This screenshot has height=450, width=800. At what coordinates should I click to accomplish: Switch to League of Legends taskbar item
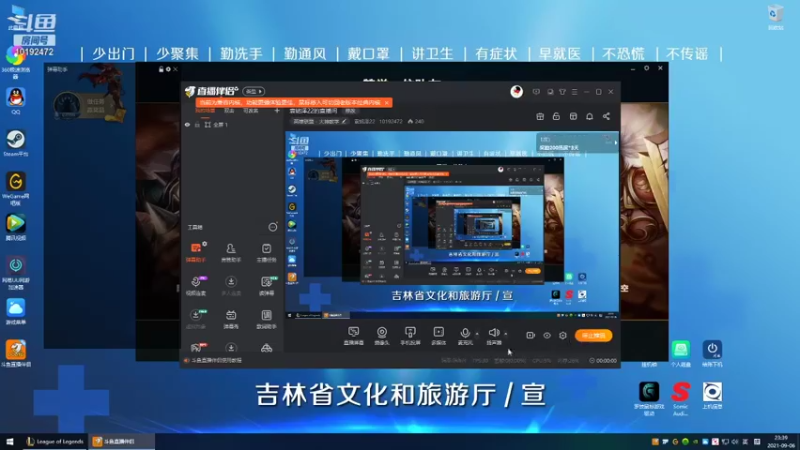[55, 441]
